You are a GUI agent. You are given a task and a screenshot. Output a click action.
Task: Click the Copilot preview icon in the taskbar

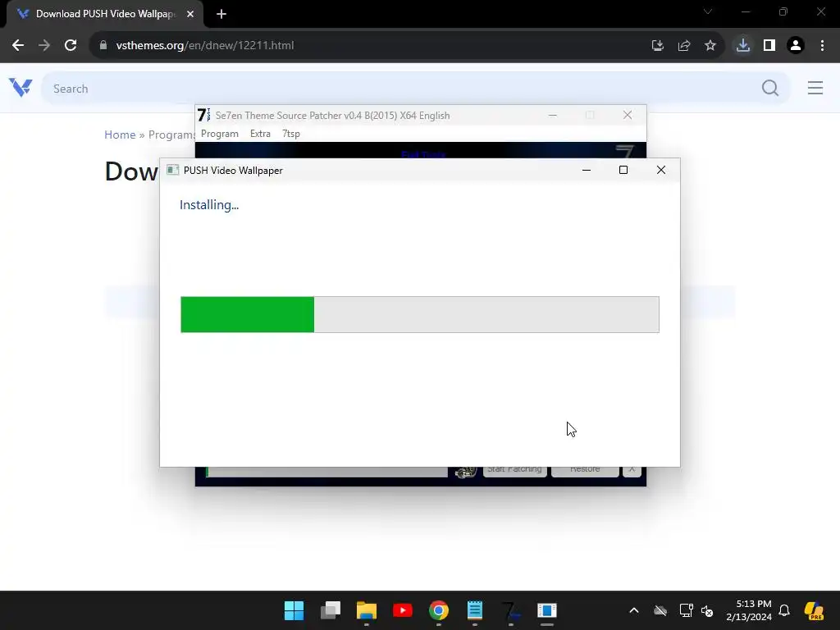[814, 610]
